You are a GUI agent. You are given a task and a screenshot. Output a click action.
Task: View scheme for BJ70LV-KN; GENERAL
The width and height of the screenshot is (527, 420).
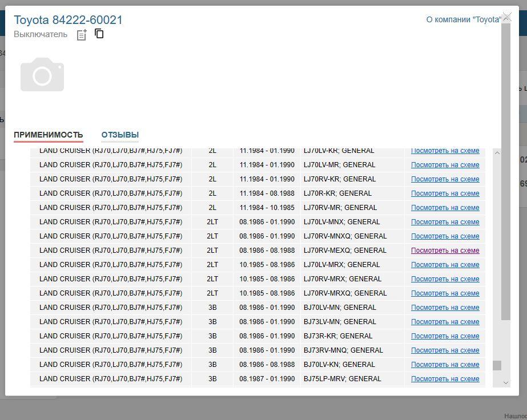click(445, 365)
